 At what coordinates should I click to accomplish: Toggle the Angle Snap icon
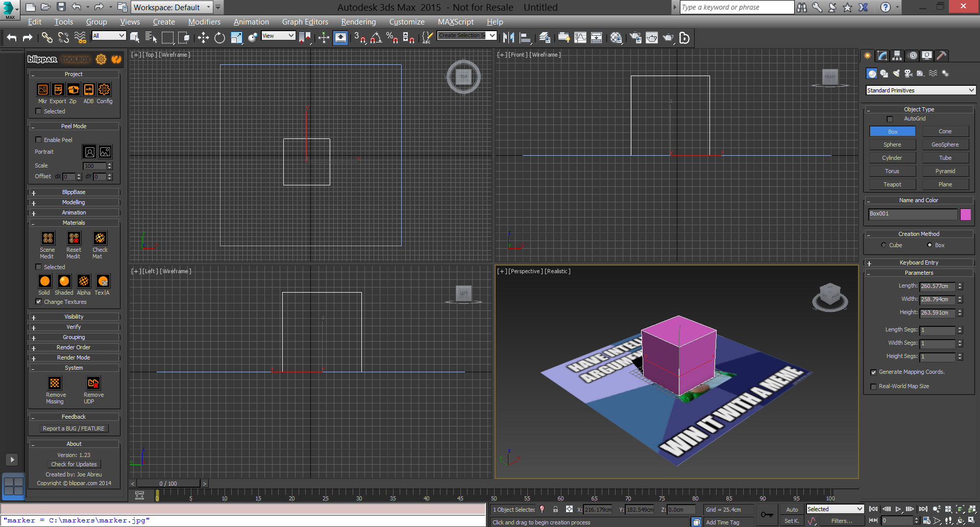coord(376,38)
